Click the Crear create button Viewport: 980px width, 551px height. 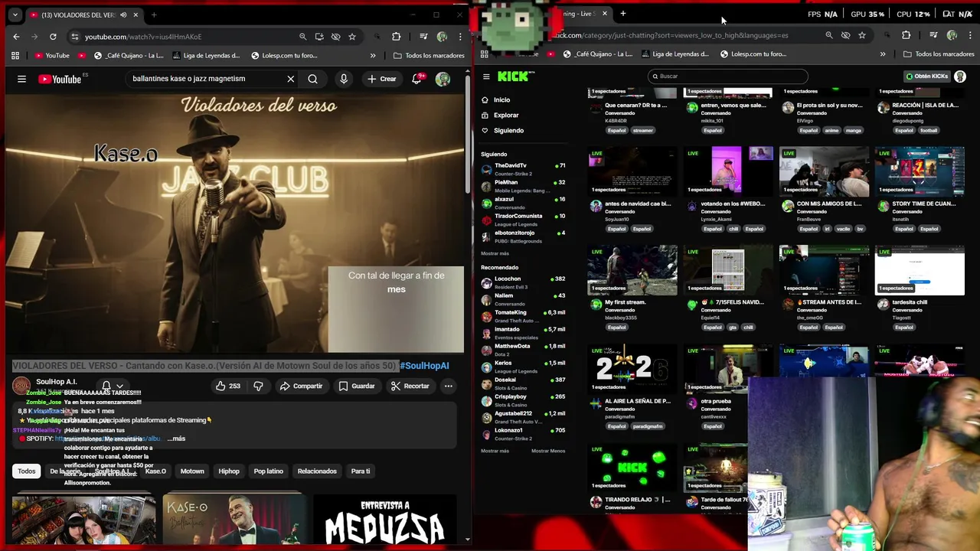tap(382, 79)
